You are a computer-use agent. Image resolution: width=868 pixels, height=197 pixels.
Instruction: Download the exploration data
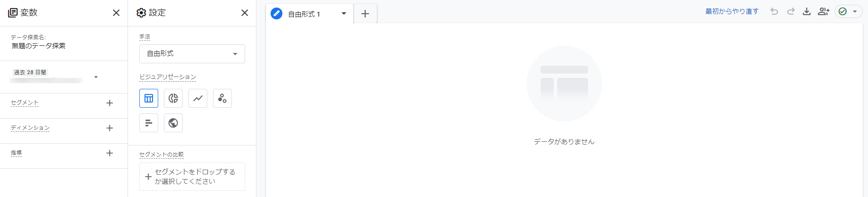click(x=807, y=11)
